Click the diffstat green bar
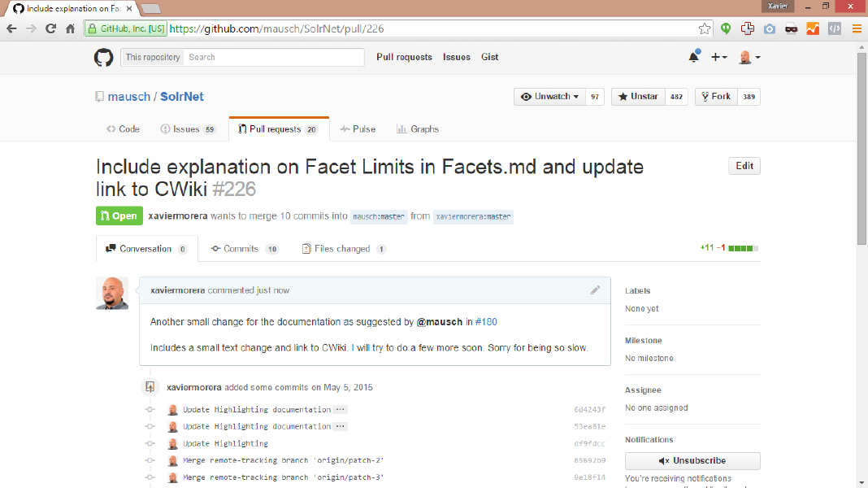Viewport: 868px width, 488px height. point(744,248)
